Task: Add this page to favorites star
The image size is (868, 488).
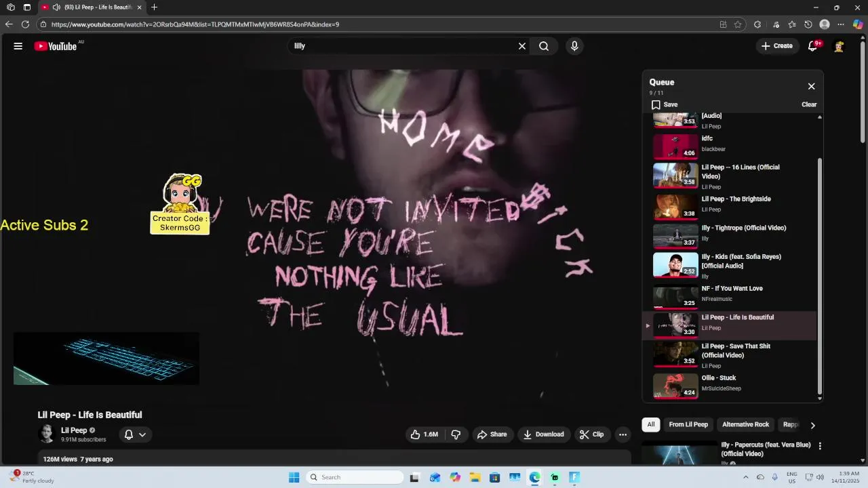Action: pyautogui.click(x=738, y=24)
